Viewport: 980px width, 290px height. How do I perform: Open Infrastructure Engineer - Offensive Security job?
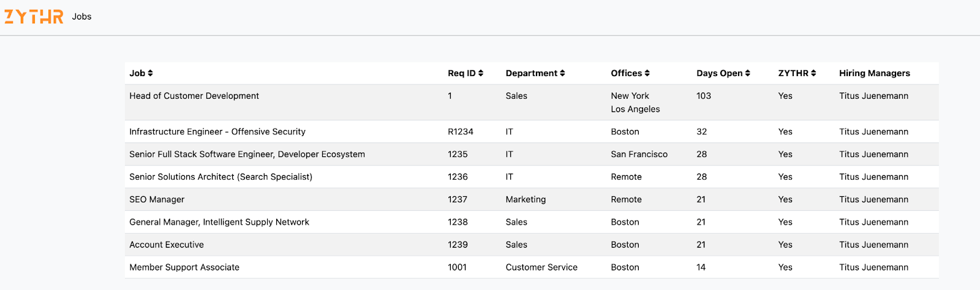click(217, 132)
